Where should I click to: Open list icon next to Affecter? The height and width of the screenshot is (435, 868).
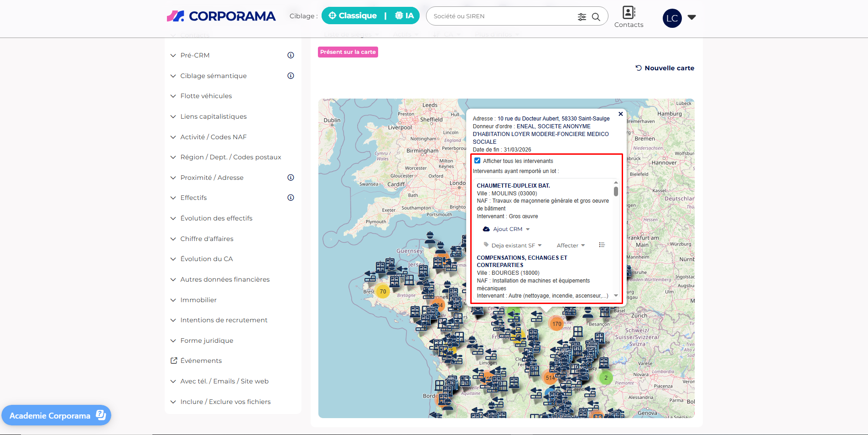point(602,245)
